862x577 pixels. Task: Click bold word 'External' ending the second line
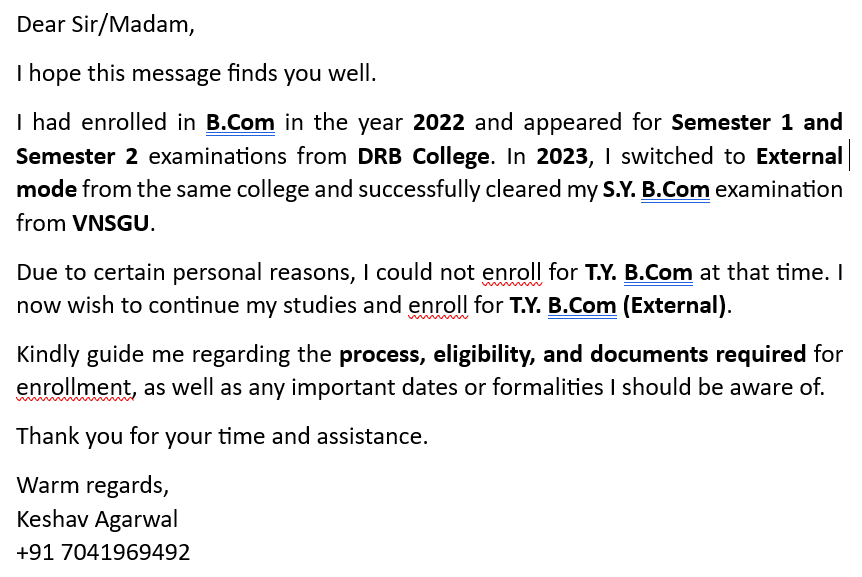(799, 156)
